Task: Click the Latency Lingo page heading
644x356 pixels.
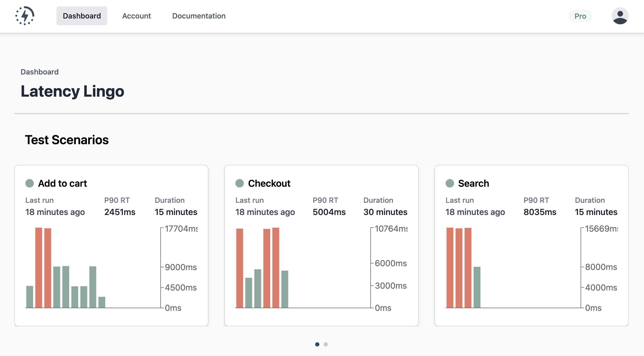Action: tap(72, 91)
